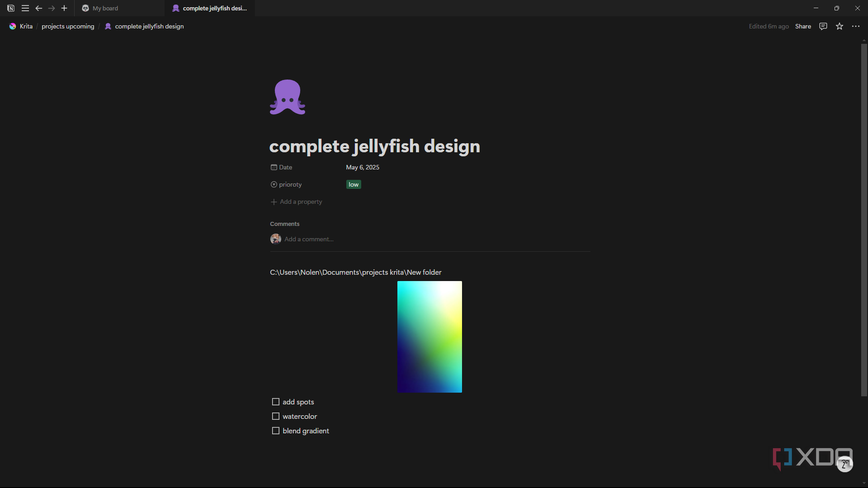This screenshot has width=868, height=488.
Task: Open the Notion app icon menu
Action: pos(11,8)
